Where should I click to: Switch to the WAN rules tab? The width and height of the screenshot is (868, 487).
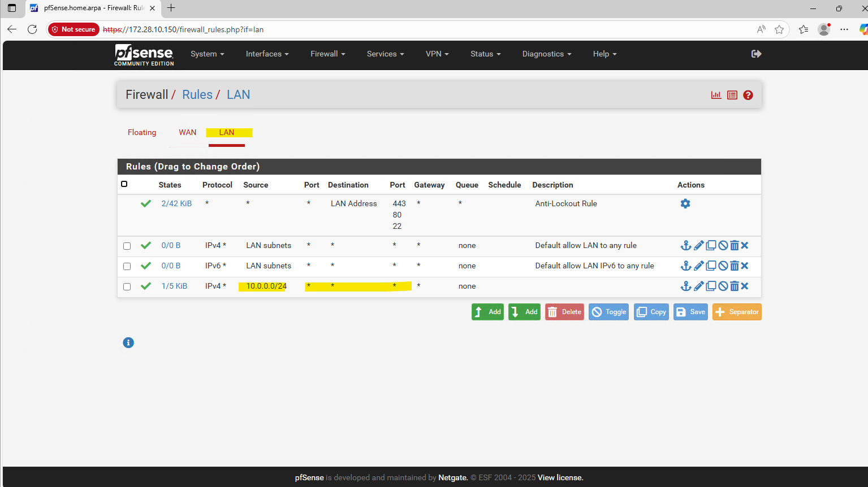[188, 133]
